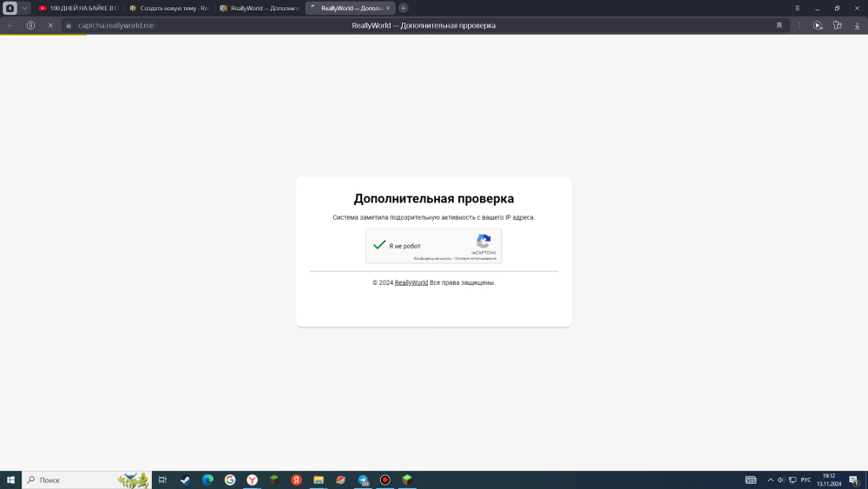Switch the input language РУС
Viewport: 868px width, 489px height.
pos(806,480)
